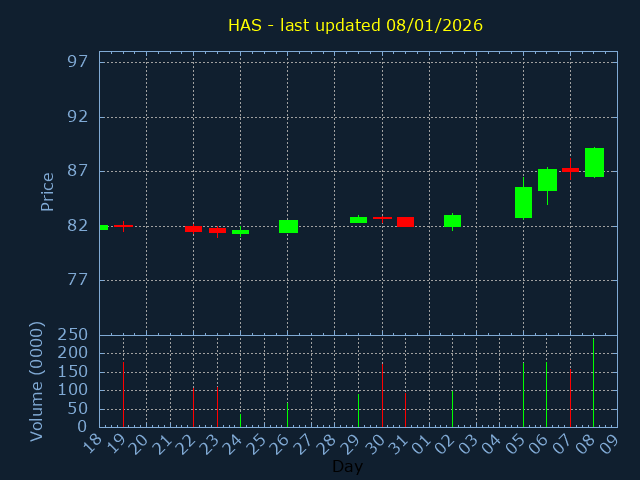Click the Price axis label
640x480 pixels.
point(47,192)
